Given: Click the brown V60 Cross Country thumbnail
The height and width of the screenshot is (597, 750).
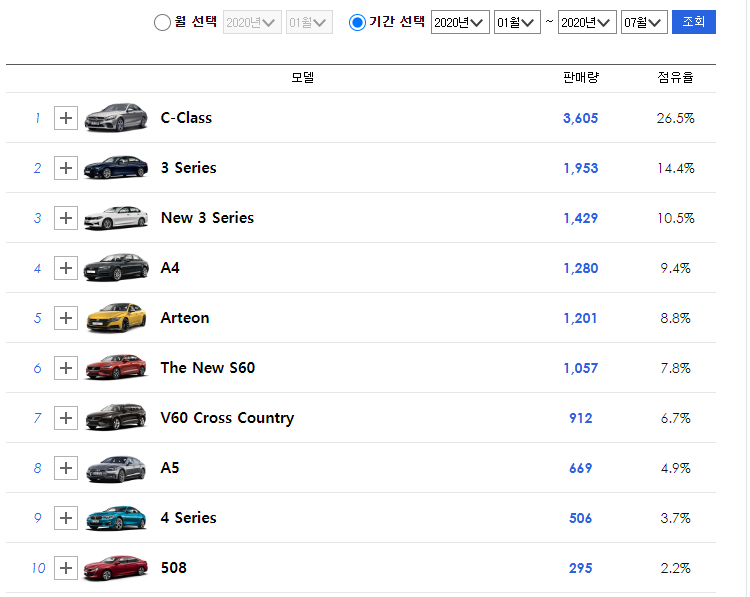Looking at the screenshot, I should point(116,417).
